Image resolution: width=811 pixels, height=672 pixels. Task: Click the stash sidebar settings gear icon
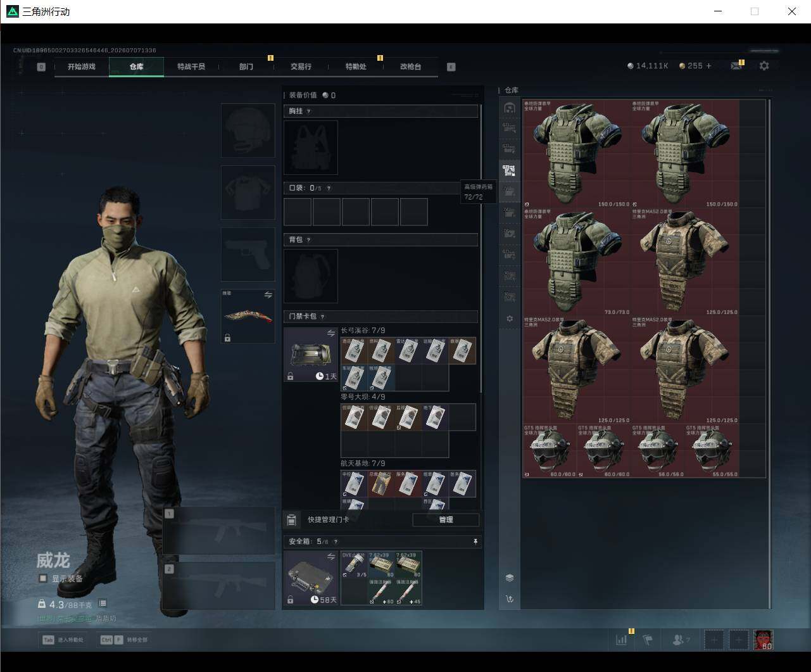(x=510, y=319)
